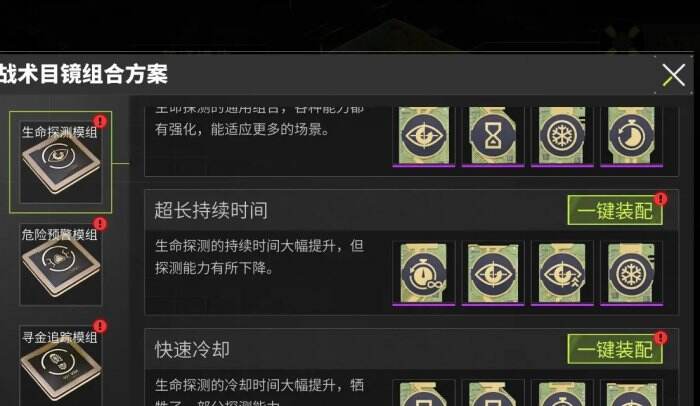This screenshot has height=406, width=700.
Task: Click 一键装配 for 超长持续时间
Action: tap(615, 210)
